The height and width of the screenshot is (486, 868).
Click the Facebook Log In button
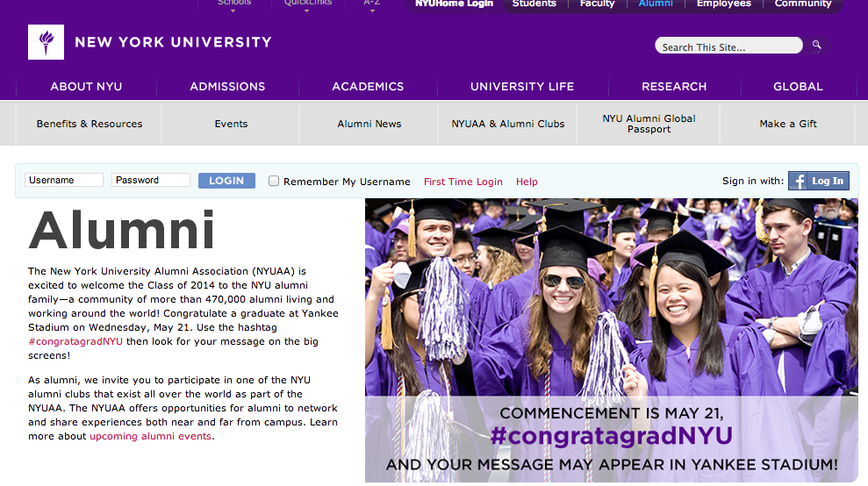(818, 181)
